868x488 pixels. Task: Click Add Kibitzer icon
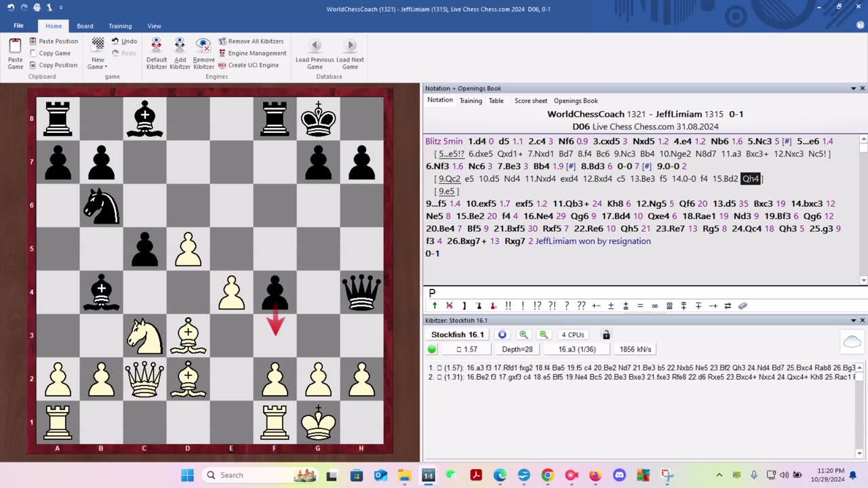tap(180, 54)
